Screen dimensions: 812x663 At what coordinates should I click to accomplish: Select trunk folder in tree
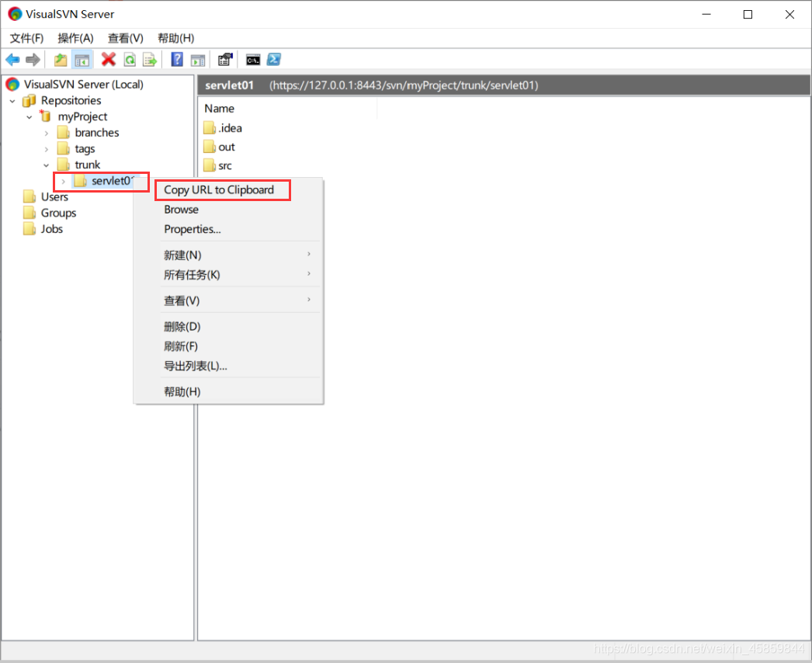click(x=88, y=165)
